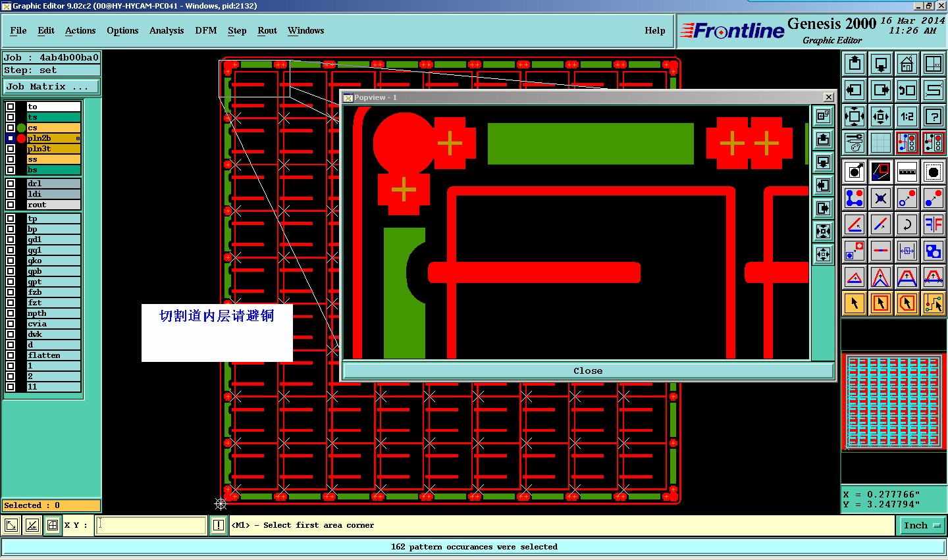Toggle the checkbox for layer gko

[11, 261]
